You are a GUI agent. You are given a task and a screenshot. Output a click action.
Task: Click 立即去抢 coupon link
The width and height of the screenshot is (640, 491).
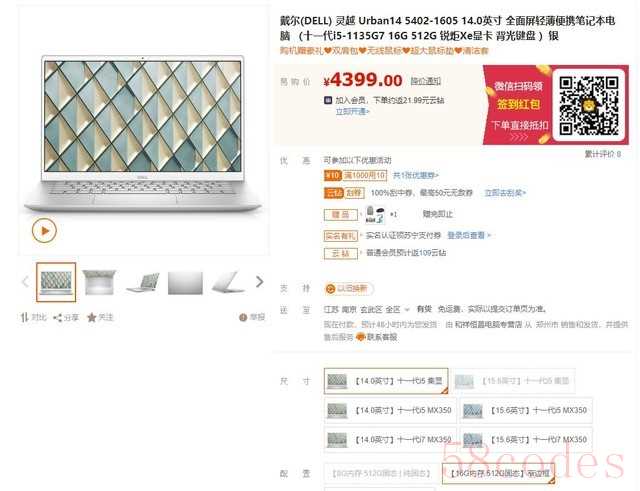coord(505,193)
